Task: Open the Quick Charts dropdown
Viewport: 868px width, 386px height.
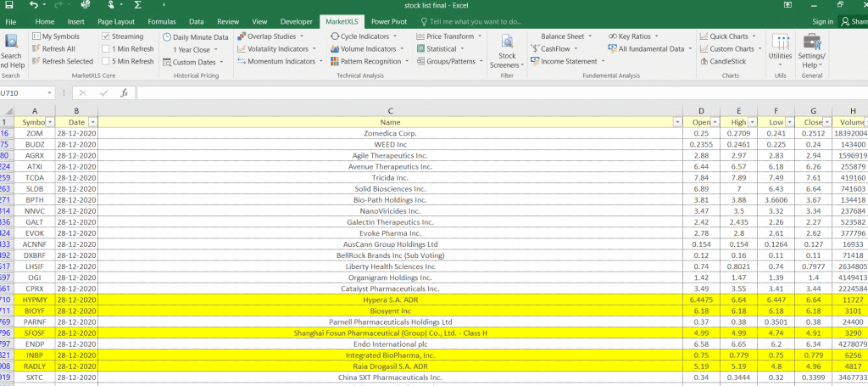Action: pyautogui.click(x=754, y=36)
